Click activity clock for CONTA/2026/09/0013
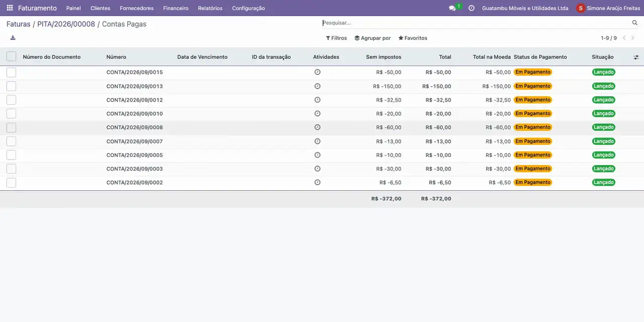This screenshot has height=322, width=644. coord(317,86)
